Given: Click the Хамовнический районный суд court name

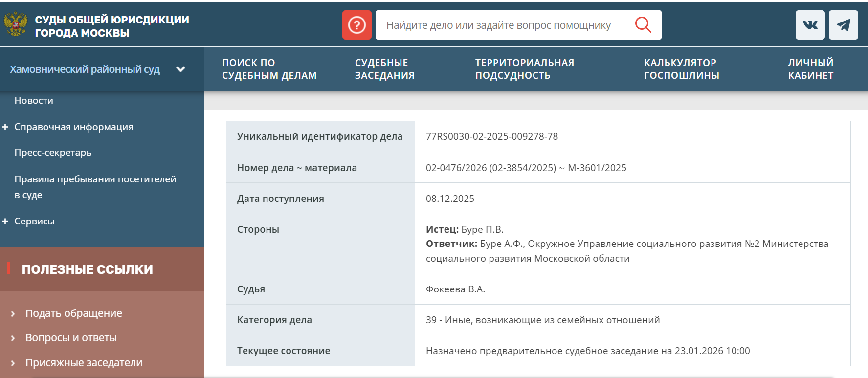Looking at the screenshot, I should pyautogui.click(x=85, y=69).
